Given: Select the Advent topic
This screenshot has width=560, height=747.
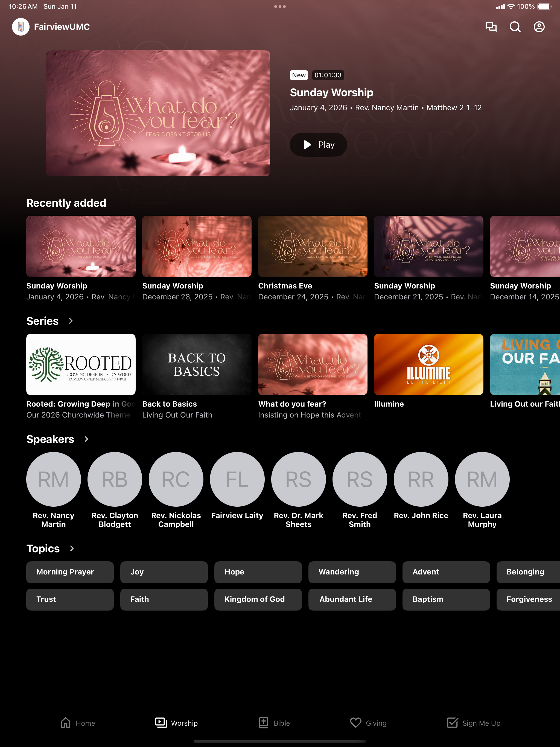Looking at the screenshot, I should pos(446,572).
